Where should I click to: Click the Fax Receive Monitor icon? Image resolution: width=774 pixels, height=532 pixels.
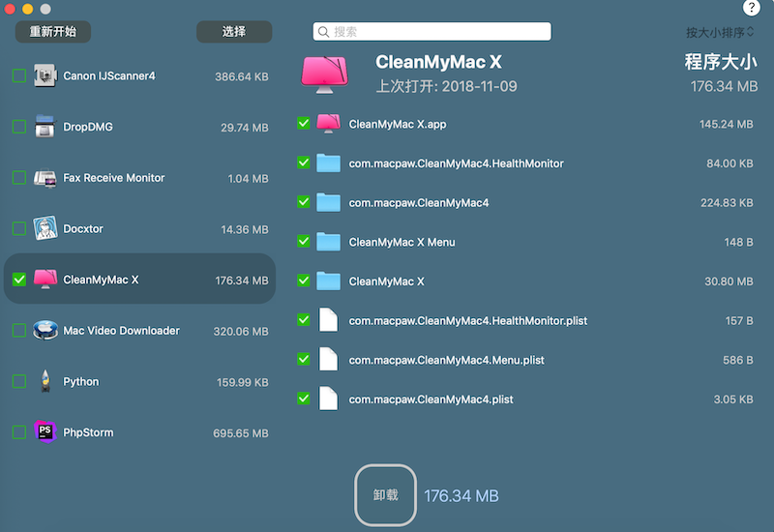coord(45,178)
